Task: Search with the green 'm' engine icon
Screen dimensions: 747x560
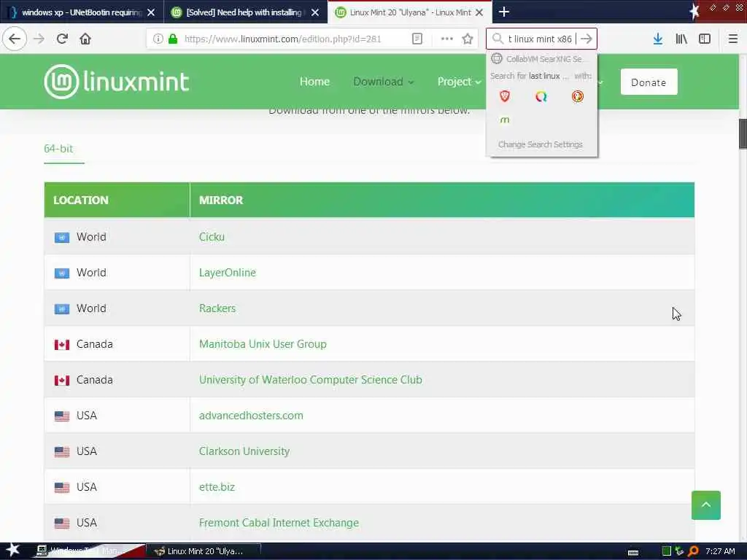Action: click(x=505, y=120)
